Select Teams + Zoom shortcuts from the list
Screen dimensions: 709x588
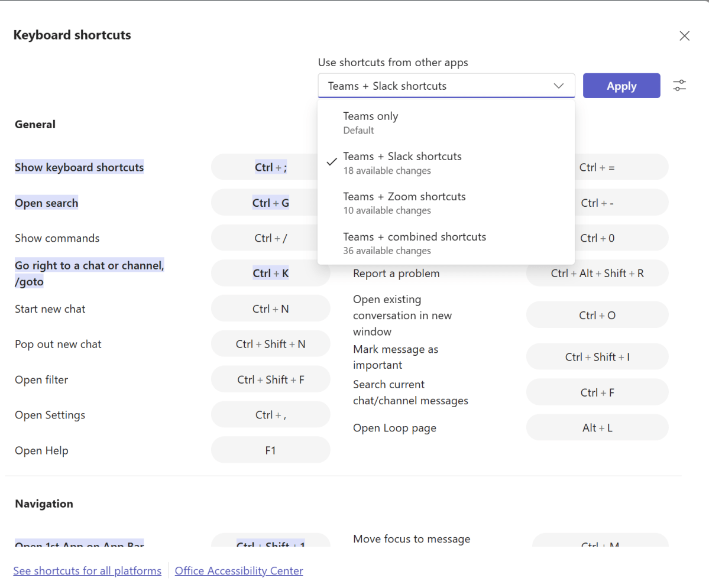(x=404, y=203)
